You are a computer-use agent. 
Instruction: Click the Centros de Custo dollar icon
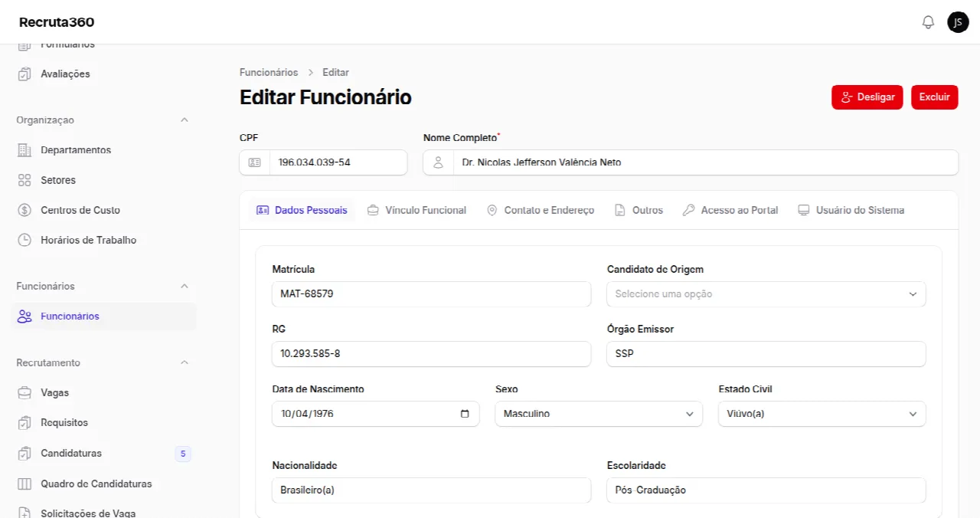[x=24, y=210]
